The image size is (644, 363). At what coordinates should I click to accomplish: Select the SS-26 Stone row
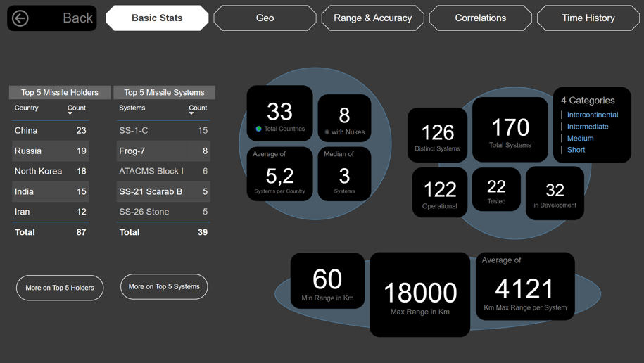(x=163, y=212)
